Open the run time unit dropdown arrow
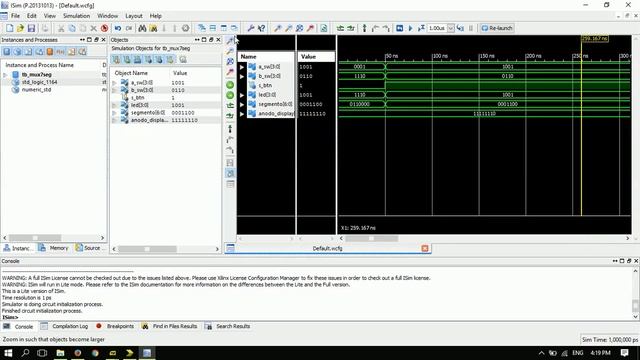Screen dimensions: 640x360 coord(451,28)
